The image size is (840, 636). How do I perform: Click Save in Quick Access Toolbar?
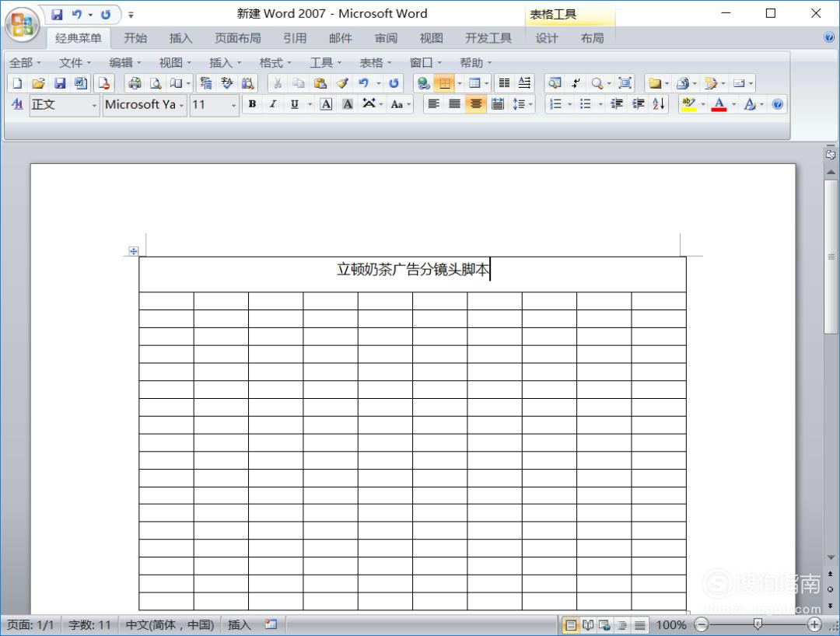point(57,15)
